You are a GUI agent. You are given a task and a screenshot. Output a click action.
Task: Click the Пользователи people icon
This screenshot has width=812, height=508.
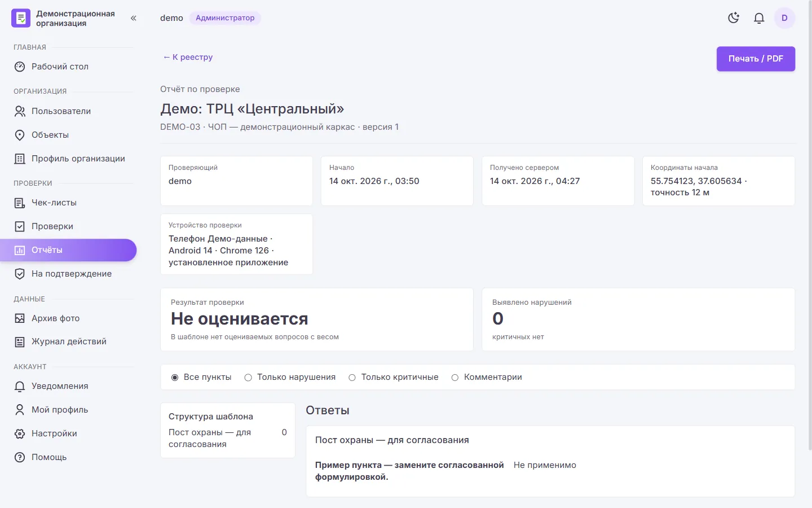[20, 111]
